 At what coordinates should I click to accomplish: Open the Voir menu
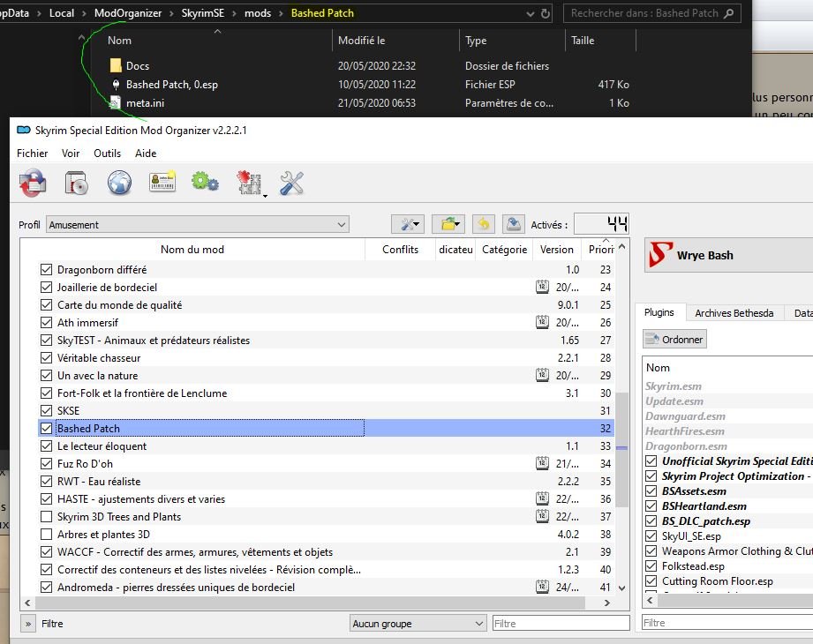point(71,154)
